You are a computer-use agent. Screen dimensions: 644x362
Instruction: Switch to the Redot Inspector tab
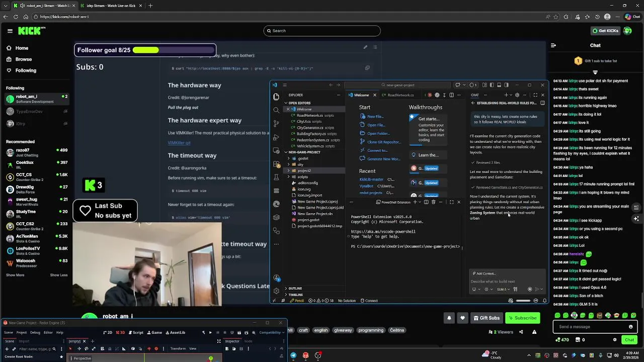tap(232, 341)
